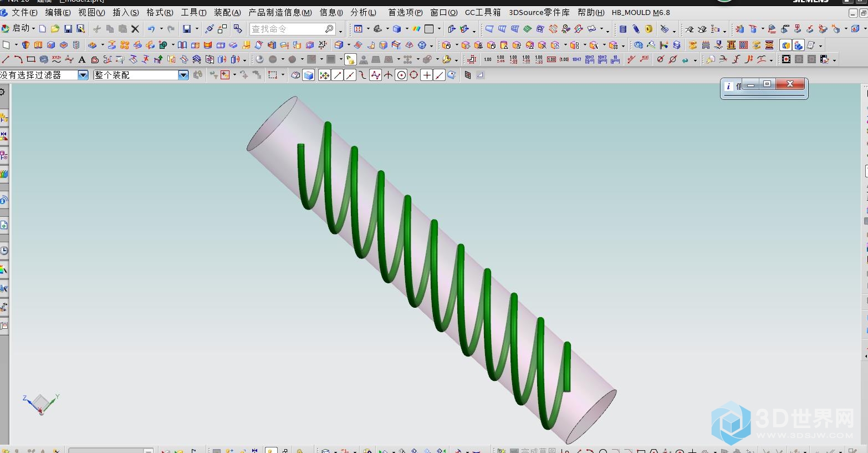Open the undo history dropdown arrow

(161, 28)
